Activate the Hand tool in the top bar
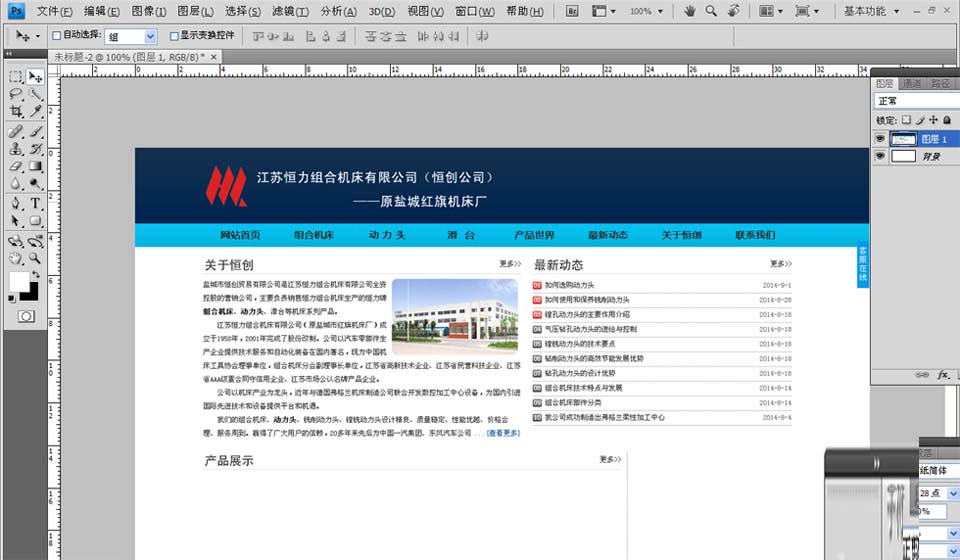The image size is (960, 560). tap(689, 11)
